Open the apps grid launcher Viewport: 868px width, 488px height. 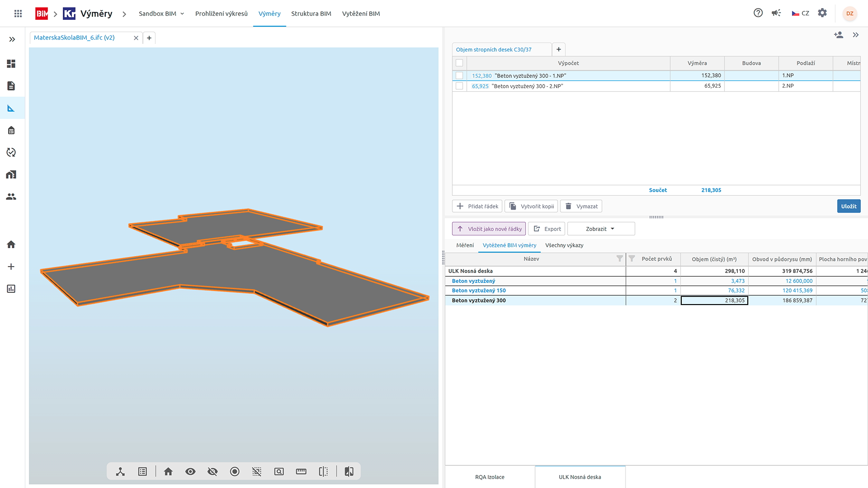18,14
